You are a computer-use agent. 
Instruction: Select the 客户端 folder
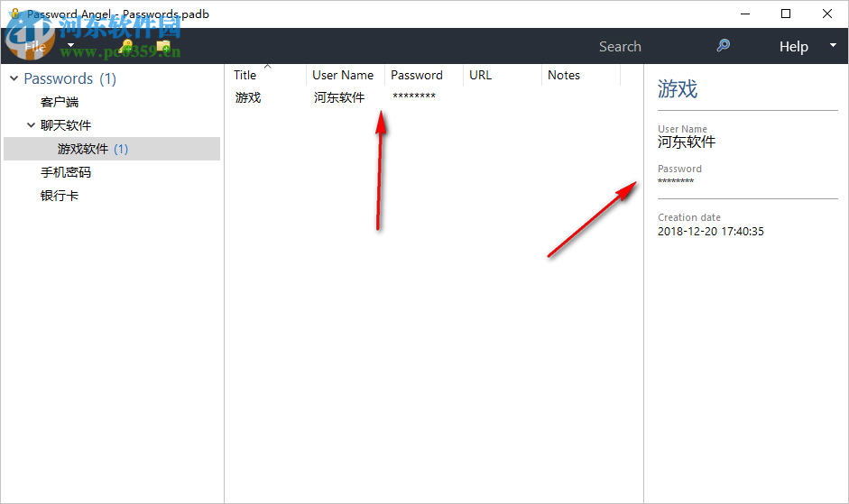[60, 102]
